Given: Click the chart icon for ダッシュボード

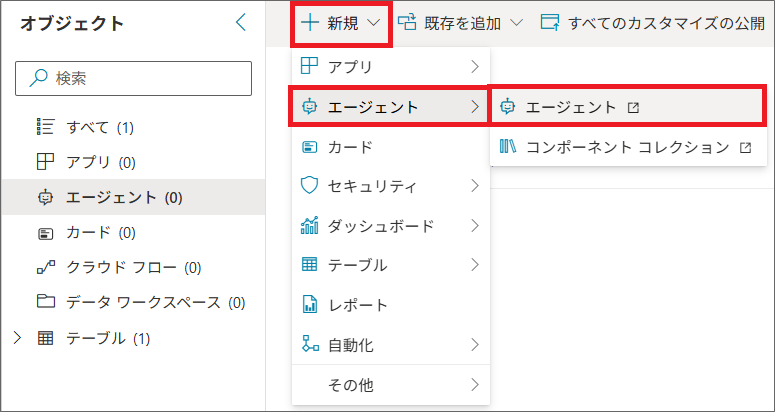Looking at the screenshot, I should [x=309, y=226].
